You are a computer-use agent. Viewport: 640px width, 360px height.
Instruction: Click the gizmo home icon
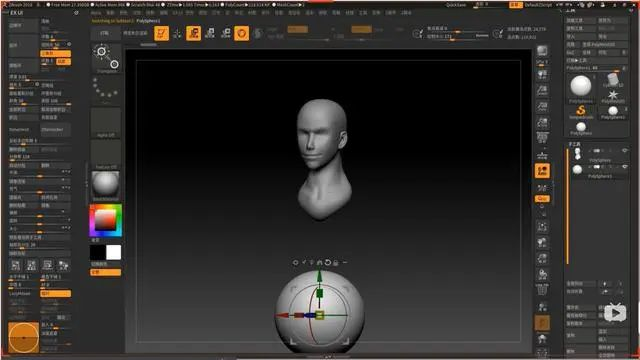coord(320,262)
